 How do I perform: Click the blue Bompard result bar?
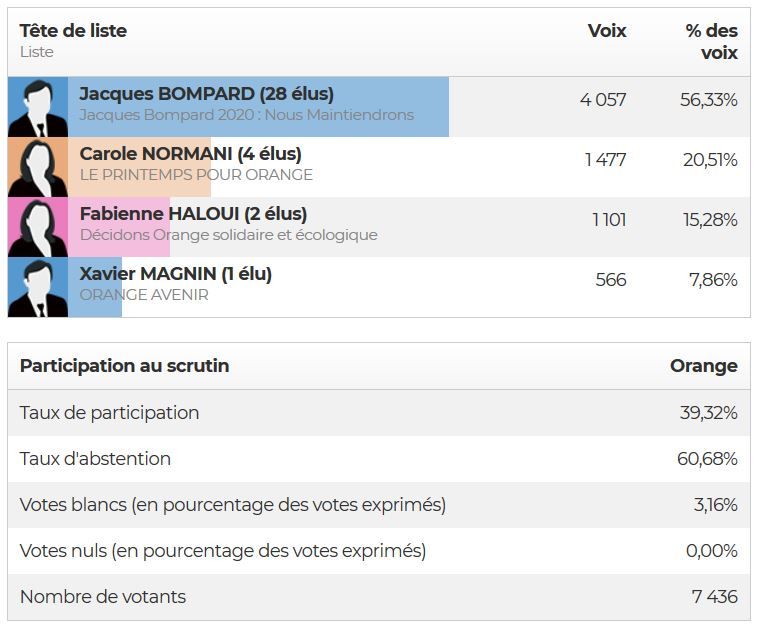258,106
